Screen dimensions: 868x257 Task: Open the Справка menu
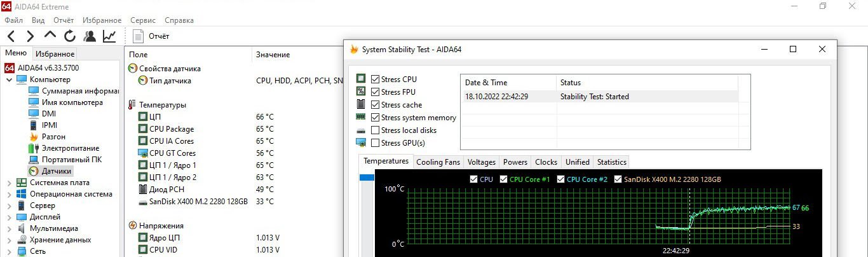click(179, 20)
